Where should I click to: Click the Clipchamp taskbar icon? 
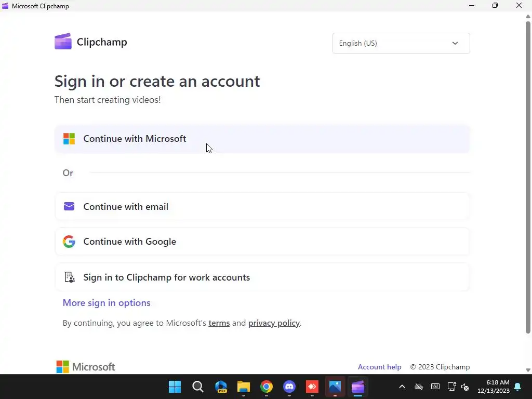pyautogui.click(x=357, y=387)
